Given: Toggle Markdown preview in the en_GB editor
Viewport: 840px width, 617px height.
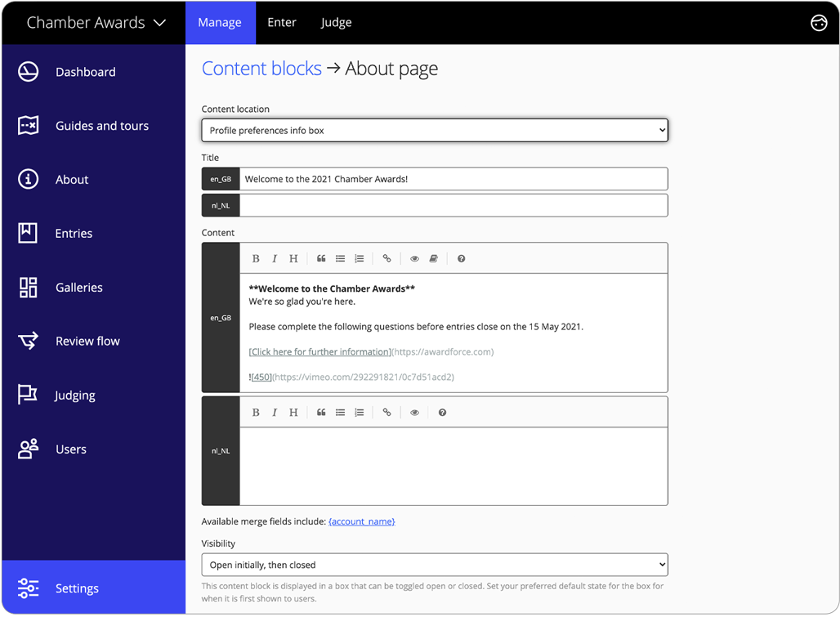Looking at the screenshot, I should pyautogui.click(x=414, y=258).
